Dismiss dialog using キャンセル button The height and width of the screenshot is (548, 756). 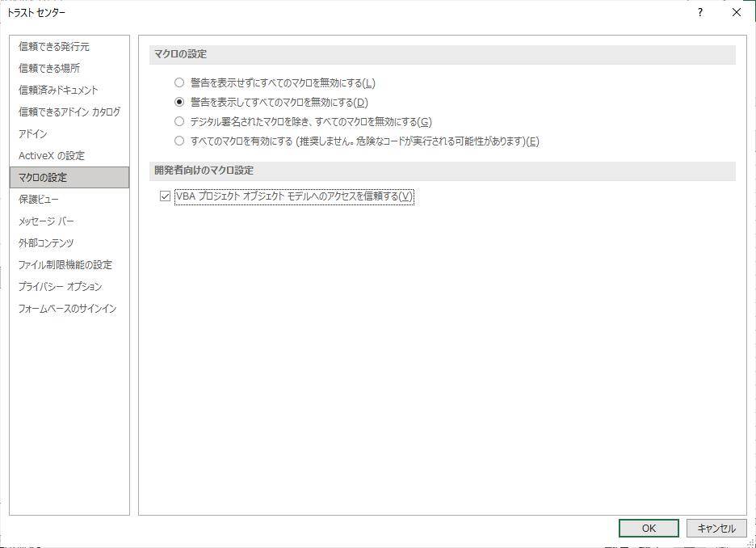718,527
